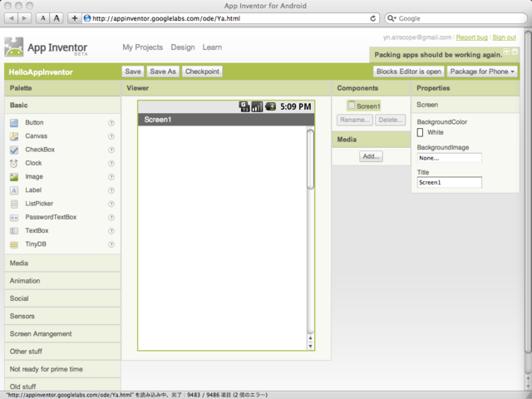
Task: Decrease text size with small A button
Action: click(42, 18)
